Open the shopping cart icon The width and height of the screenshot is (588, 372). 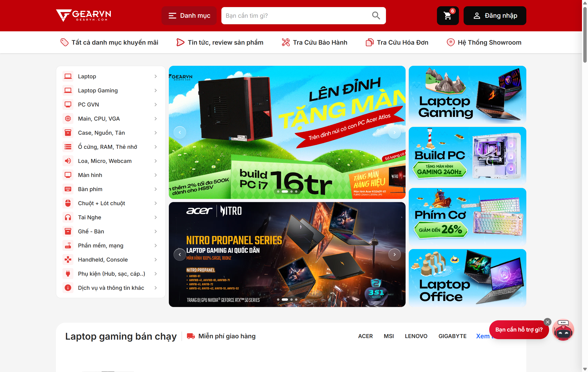[448, 16]
